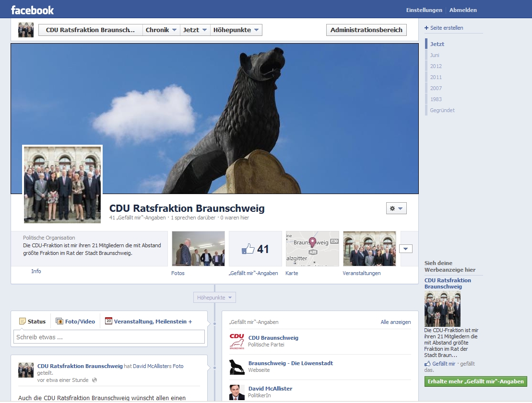Open the Jetzt dropdown in the header
532x403 pixels.
point(195,30)
